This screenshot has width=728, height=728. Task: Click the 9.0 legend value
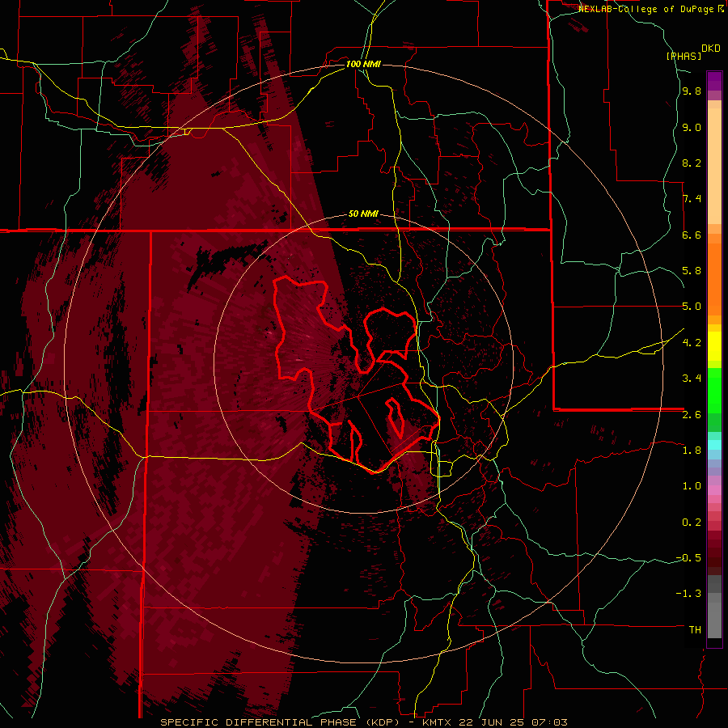tap(692, 127)
